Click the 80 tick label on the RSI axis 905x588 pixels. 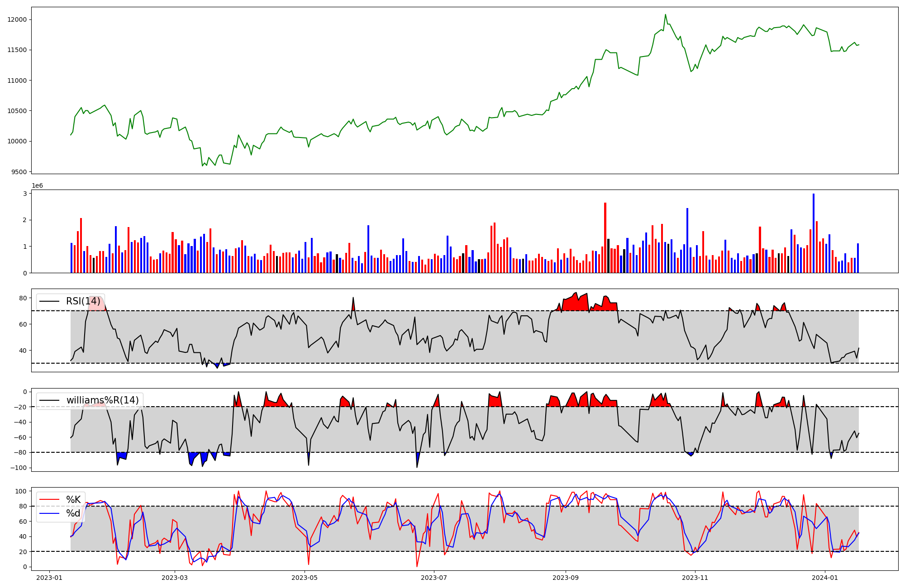[x=23, y=298]
